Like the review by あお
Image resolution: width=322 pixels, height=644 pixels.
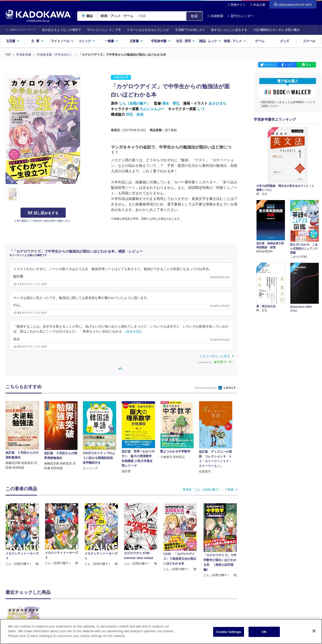point(15,347)
